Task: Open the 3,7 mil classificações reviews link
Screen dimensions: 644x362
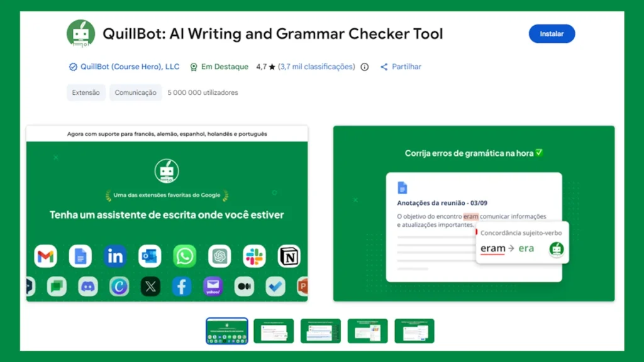Action: (316, 67)
